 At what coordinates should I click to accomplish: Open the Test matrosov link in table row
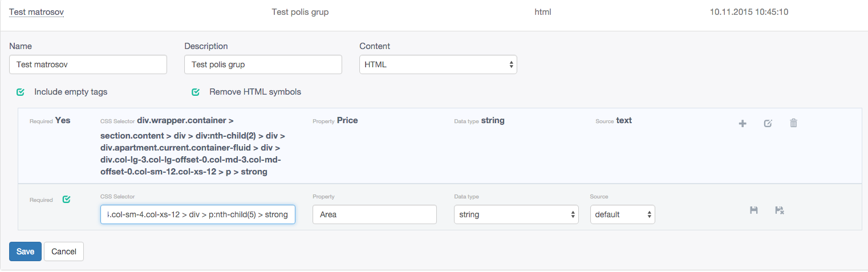pyautogui.click(x=36, y=11)
